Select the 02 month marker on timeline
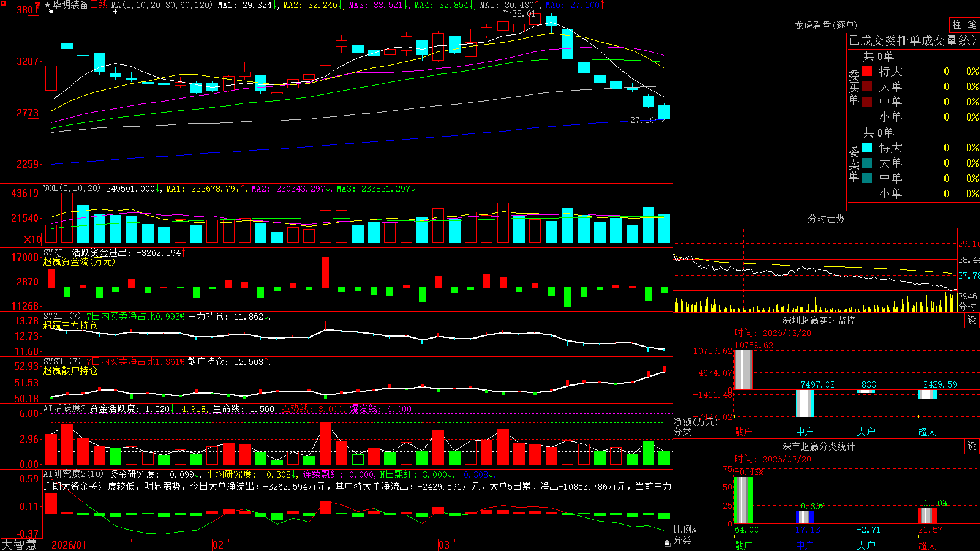The height and width of the screenshot is (551, 980). click(217, 545)
